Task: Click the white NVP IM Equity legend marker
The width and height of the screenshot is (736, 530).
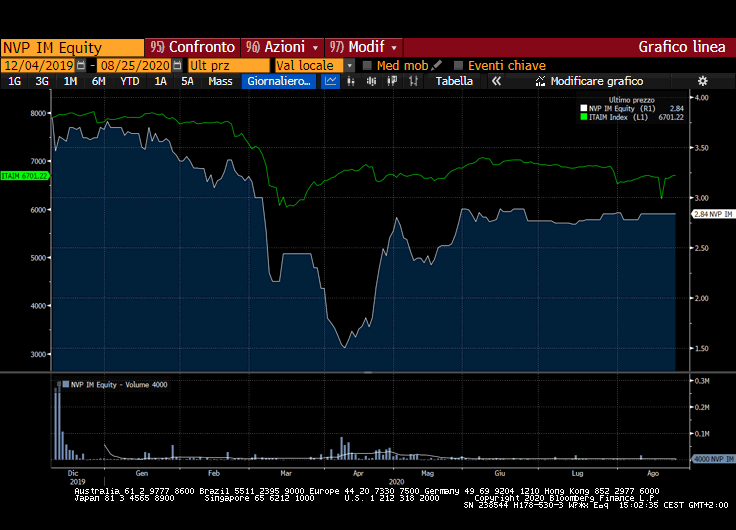Action: (x=583, y=108)
